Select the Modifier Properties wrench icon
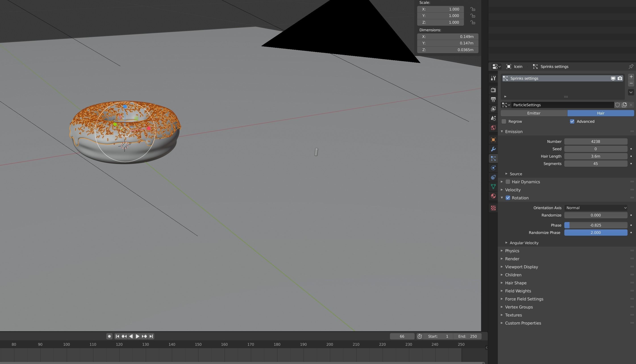The height and width of the screenshot is (364, 636). [493, 149]
